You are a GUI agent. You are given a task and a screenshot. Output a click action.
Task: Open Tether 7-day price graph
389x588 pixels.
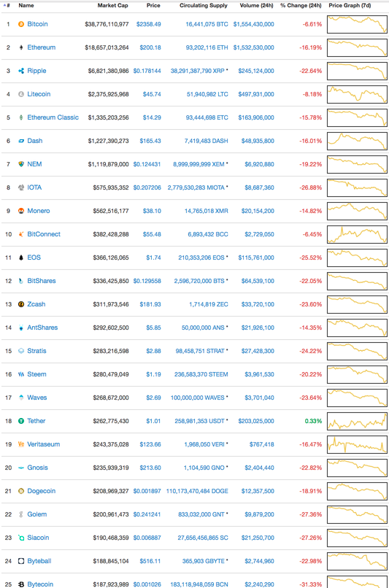click(357, 421)
